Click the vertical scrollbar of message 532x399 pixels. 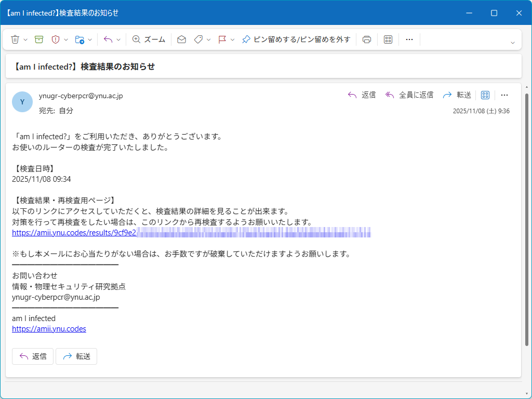point(527,218)
